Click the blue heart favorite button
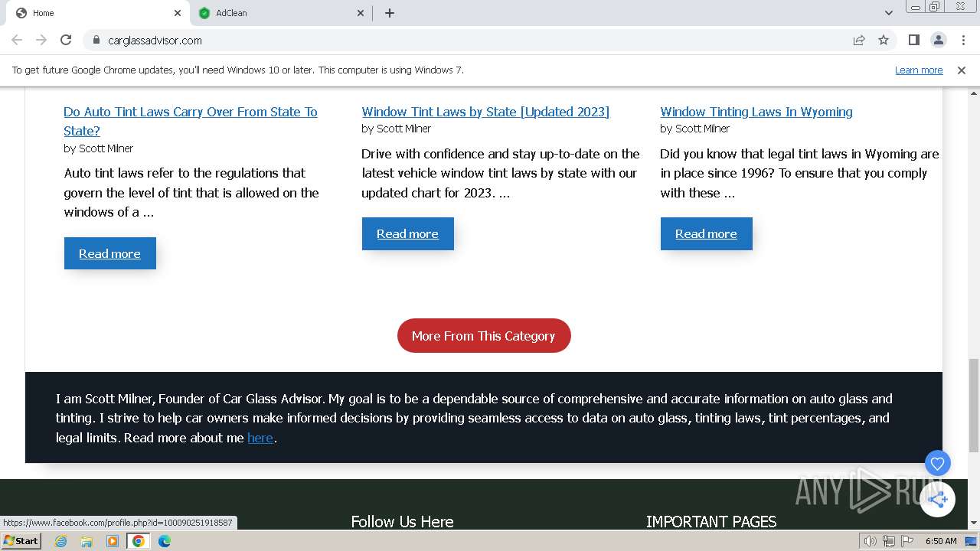This screenshot has width=980, height=551. 937,463
